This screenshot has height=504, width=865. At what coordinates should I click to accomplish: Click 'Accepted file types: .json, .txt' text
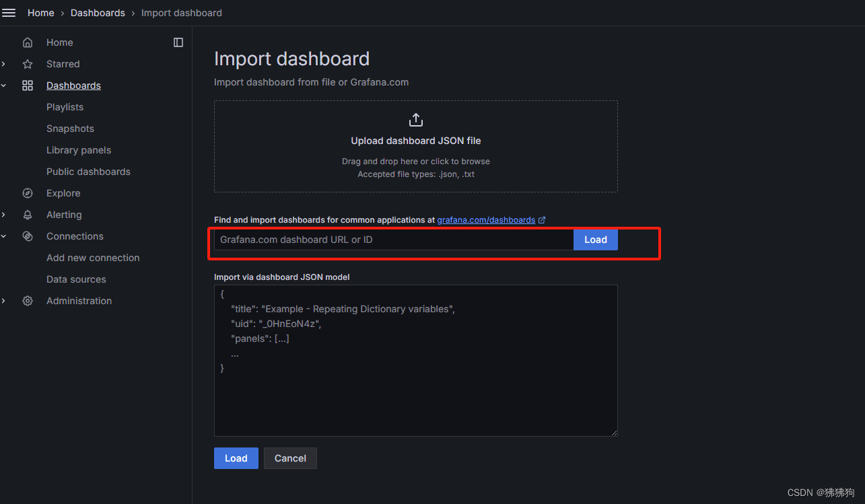(416, 174)
